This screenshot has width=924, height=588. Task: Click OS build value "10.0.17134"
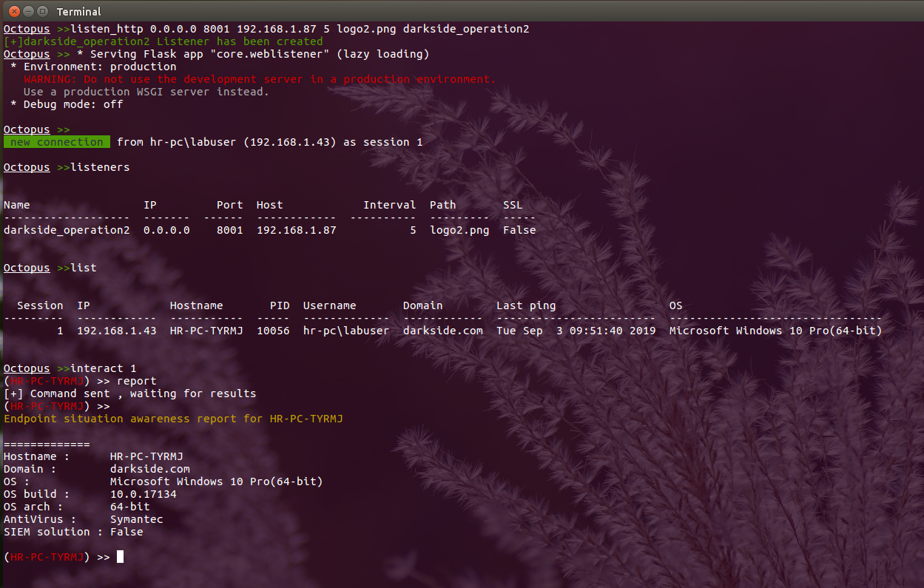tap(144, 494)
